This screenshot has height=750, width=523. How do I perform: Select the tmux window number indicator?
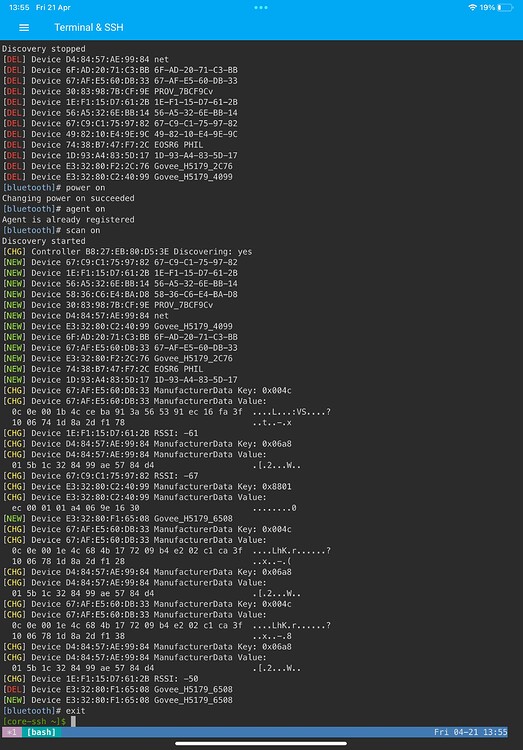[11, 732]
